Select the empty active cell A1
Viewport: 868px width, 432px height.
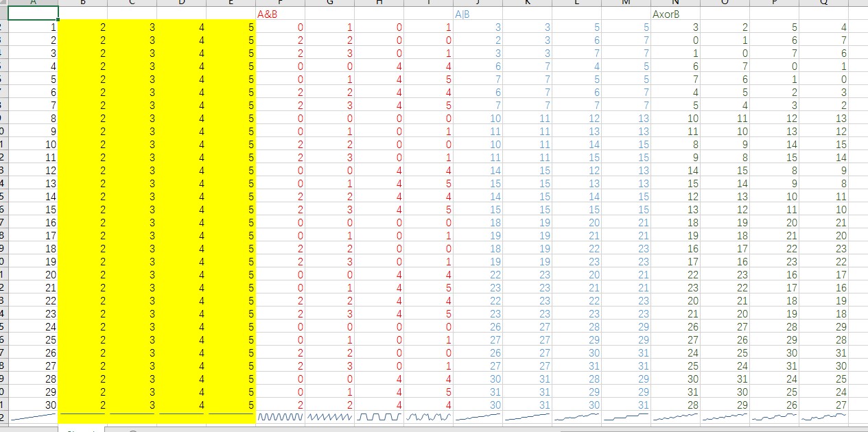click(x=33, y=13)
